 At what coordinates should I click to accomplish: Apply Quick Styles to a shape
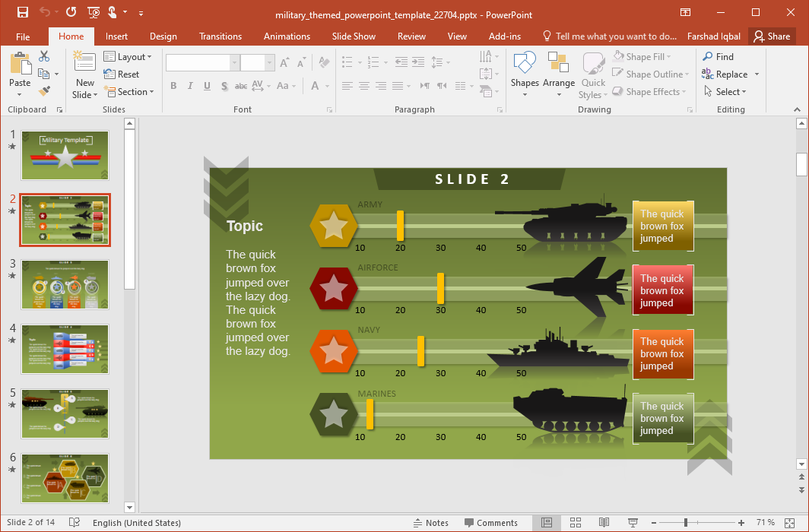click(x=592, y=72)
